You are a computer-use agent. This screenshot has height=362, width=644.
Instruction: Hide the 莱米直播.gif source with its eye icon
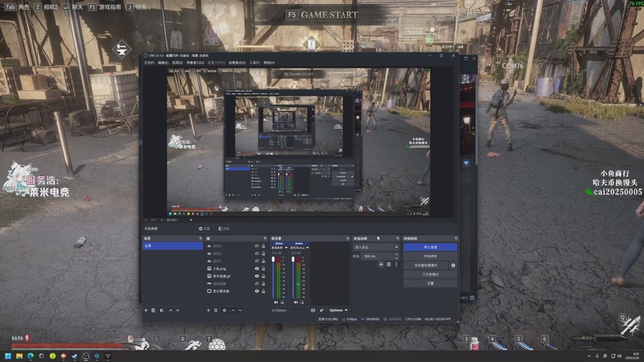click(x=257, y=276)
